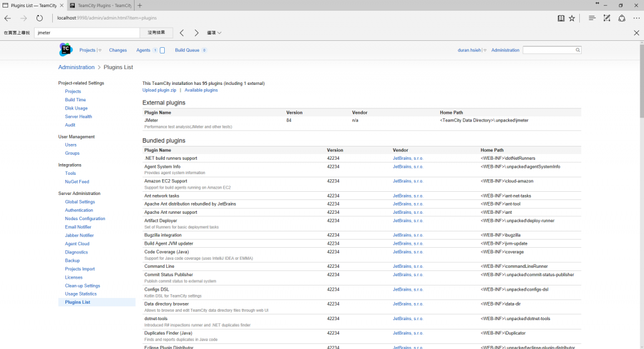Image resolution: width=644 pixels, height=349 pixels.
Task: Close the Plugins List tab
Action: 62,5
